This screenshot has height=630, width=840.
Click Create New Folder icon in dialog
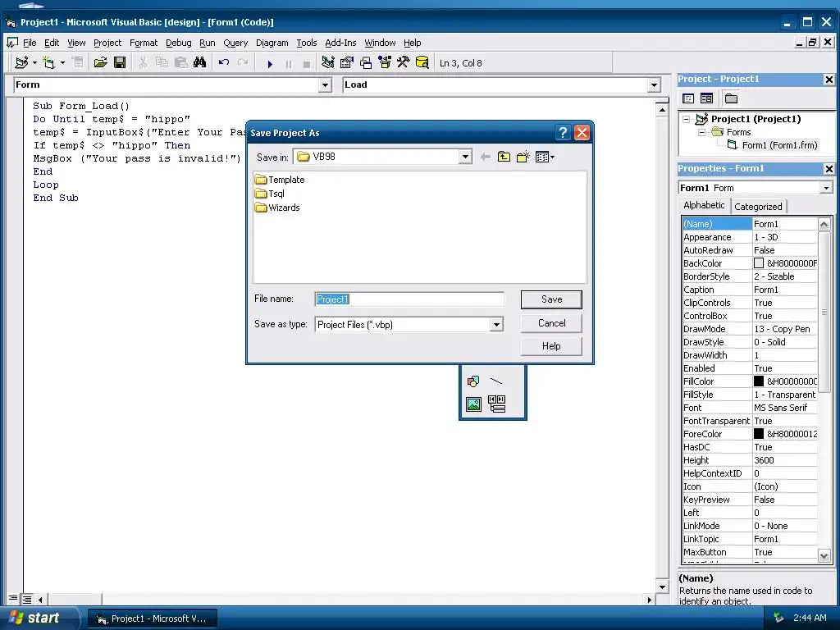point(523,157)
